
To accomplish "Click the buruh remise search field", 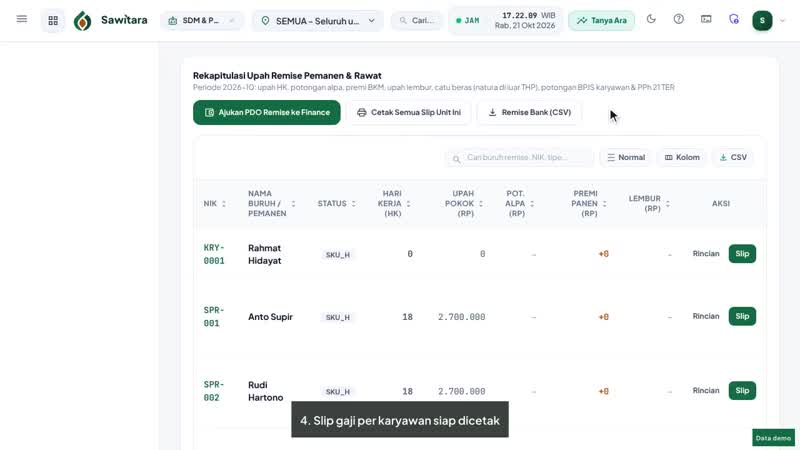I will tap(519, 158).
